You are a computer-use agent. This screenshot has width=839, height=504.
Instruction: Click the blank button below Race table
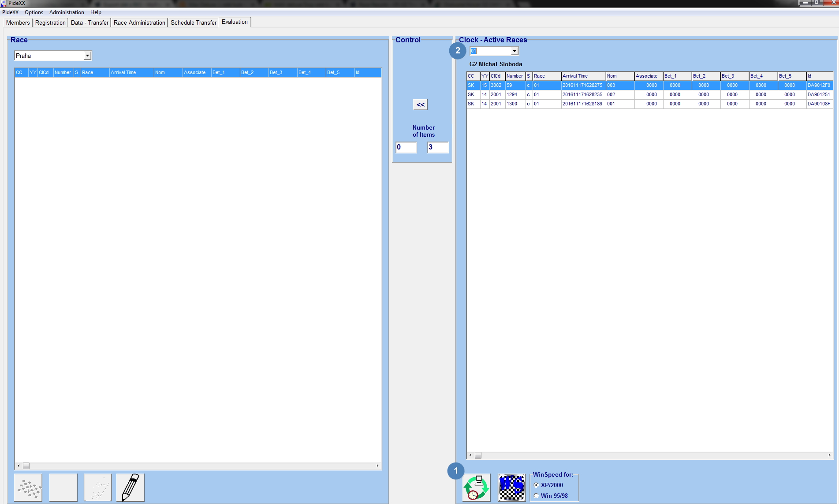click(x=63, y=487)
